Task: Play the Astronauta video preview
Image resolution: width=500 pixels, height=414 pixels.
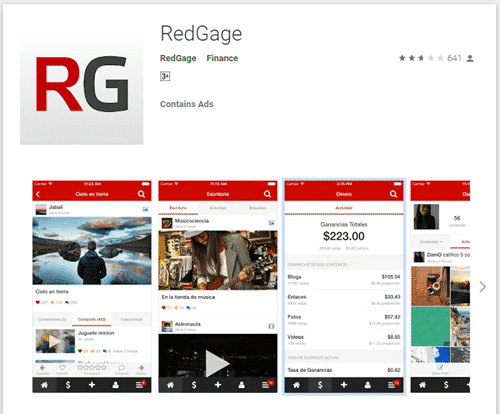Action: tap(217, 363)
